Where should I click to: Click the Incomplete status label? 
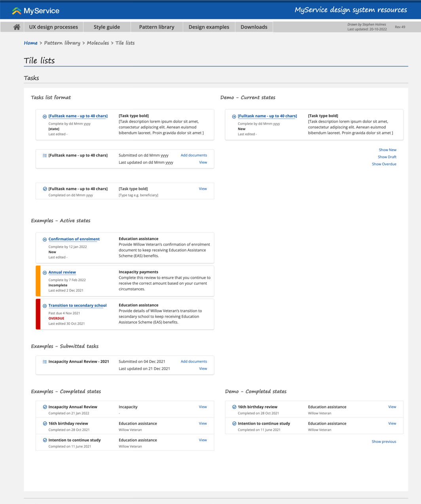58,285
